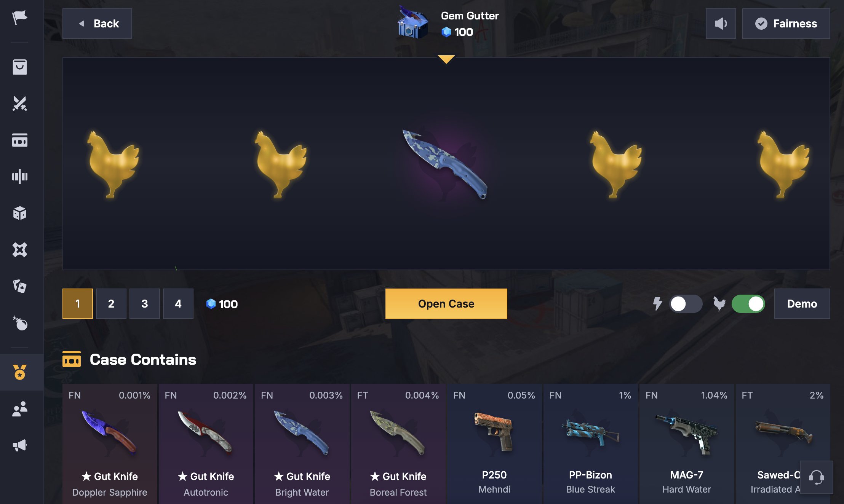Click the flag icon in sidebar

(19, 17)
